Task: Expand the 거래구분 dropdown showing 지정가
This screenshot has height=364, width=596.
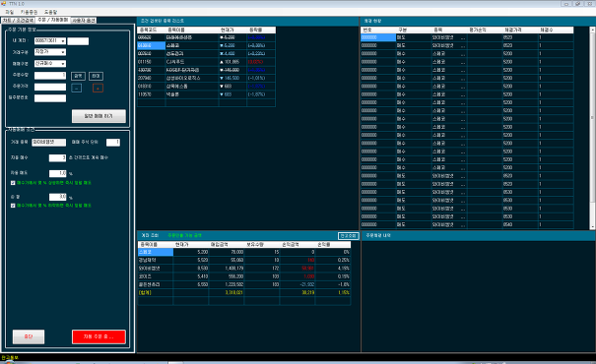Action: (63, 52)
